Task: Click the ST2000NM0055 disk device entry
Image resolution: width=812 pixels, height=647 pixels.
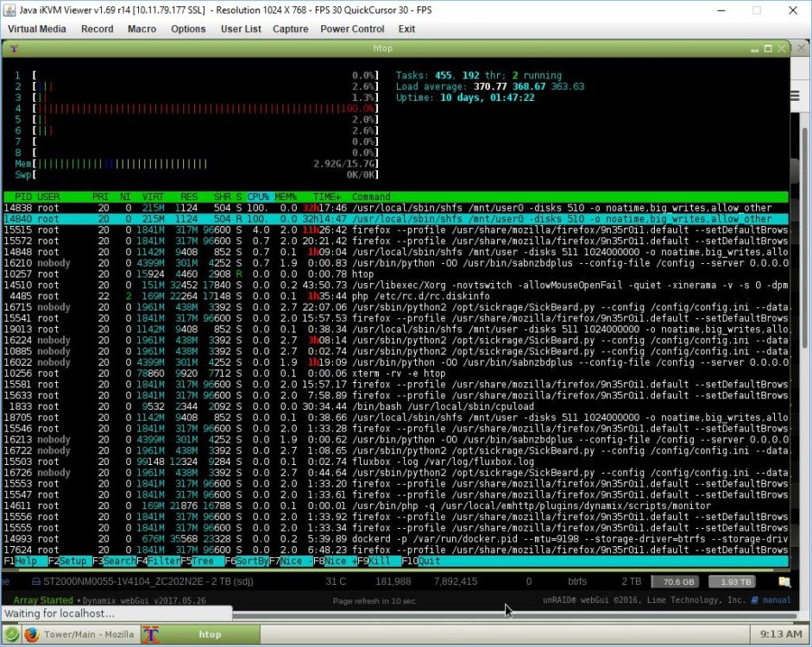Action: 148,581
